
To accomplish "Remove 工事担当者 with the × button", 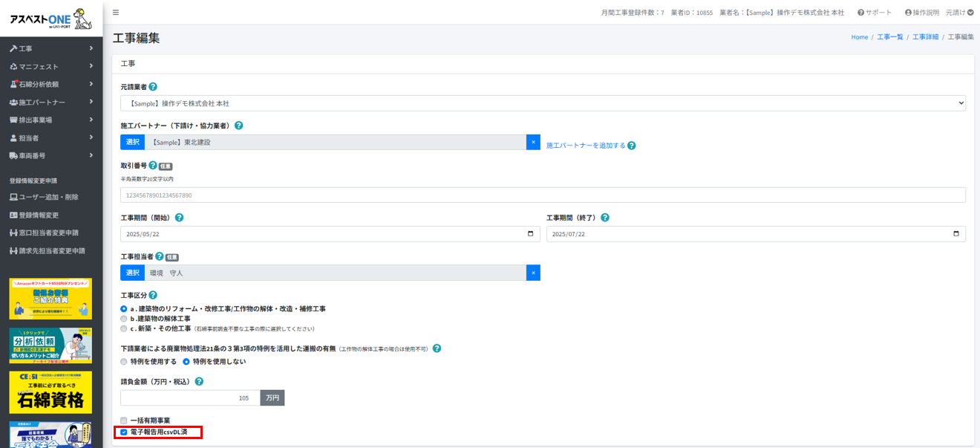I will tap(533, 273).
